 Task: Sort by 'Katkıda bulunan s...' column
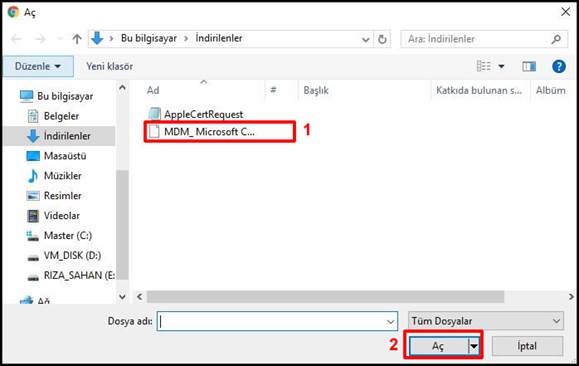click(479, 90)
